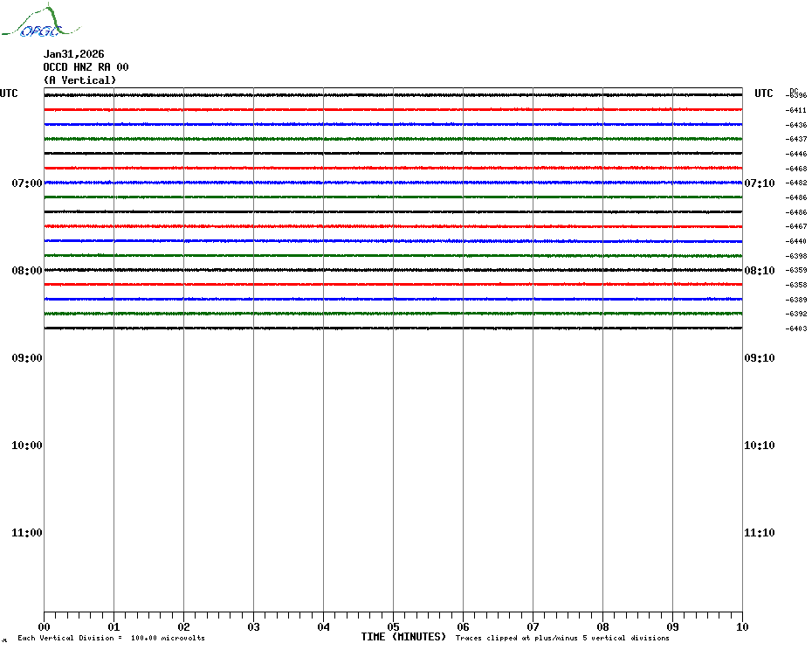Click the DC offset value -6358
This screenshot has height=650, width=812.
(796, 285)
